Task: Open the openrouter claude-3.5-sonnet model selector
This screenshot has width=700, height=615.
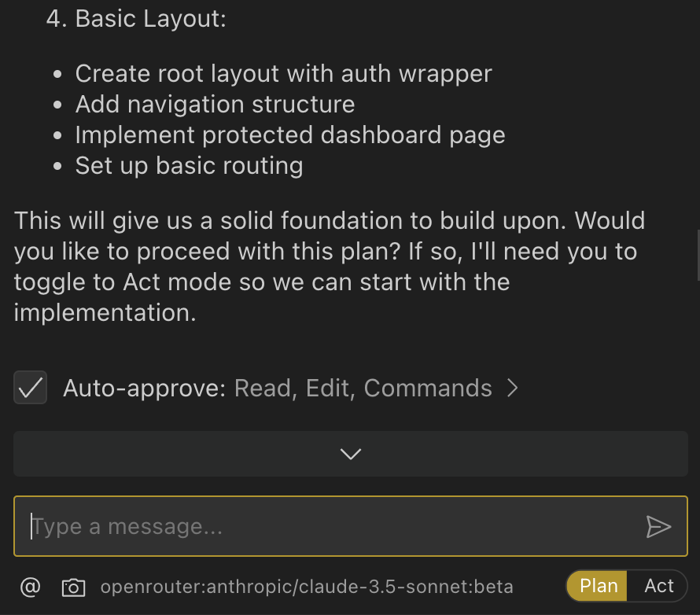Action: pos(307,587)
